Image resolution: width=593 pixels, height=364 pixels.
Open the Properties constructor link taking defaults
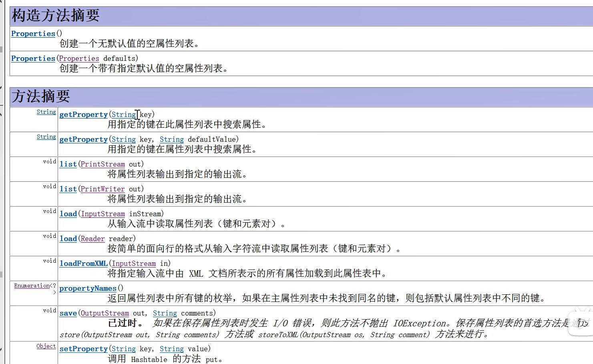coord(33,58)
